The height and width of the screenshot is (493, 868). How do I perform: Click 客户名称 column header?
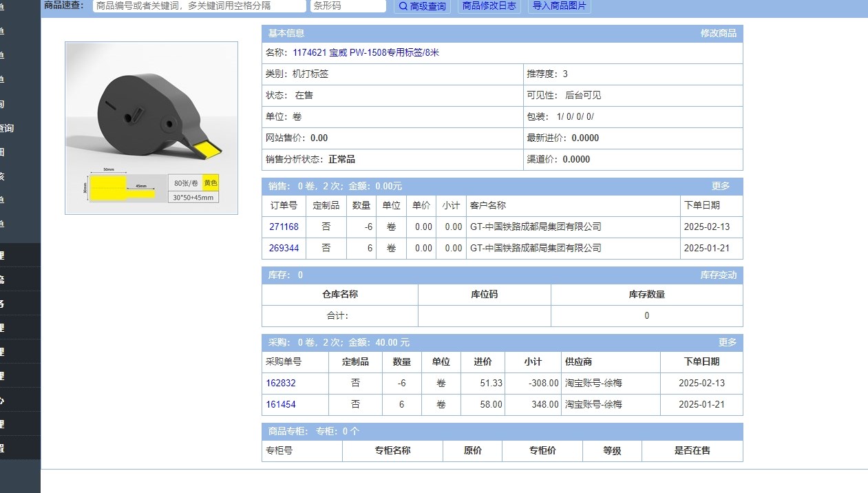573,205
